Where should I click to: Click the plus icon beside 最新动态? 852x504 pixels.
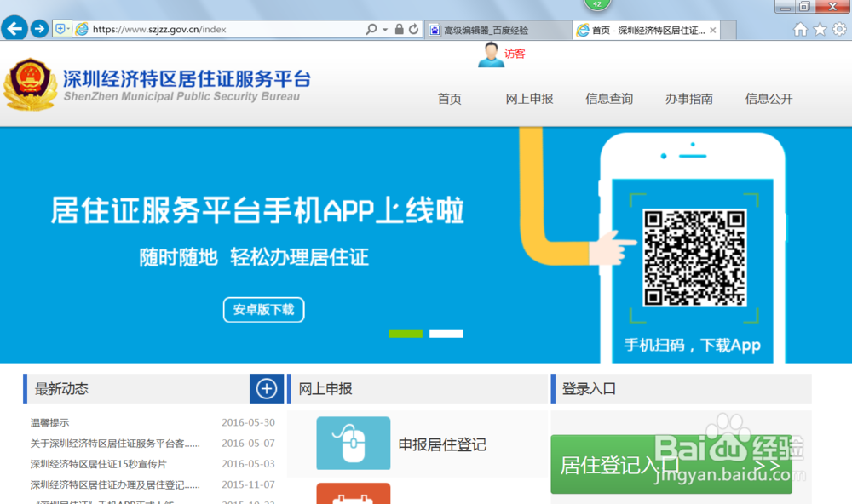tap(266, 389)
